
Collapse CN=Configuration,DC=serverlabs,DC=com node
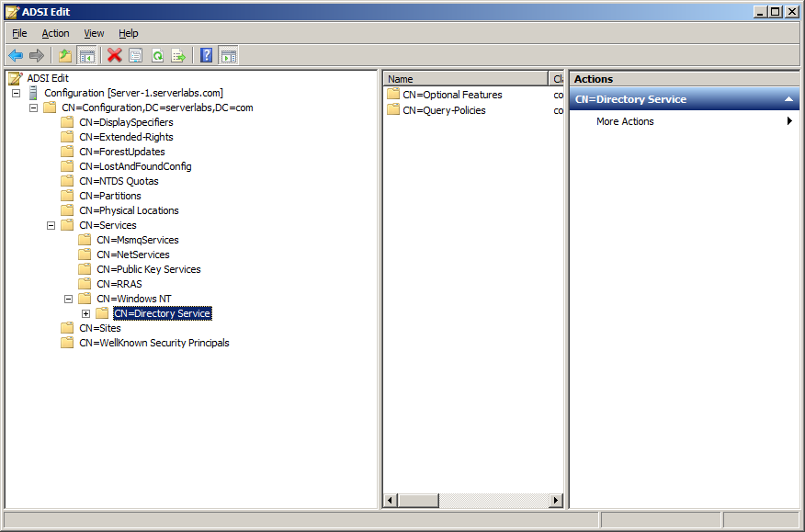pyautogui.click(x=34, y=108)
